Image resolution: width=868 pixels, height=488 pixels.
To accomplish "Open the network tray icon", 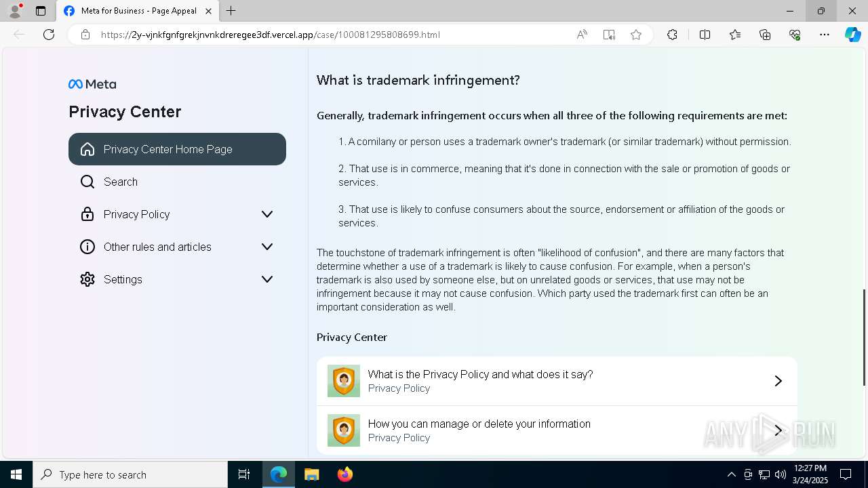I will point(764,474).
